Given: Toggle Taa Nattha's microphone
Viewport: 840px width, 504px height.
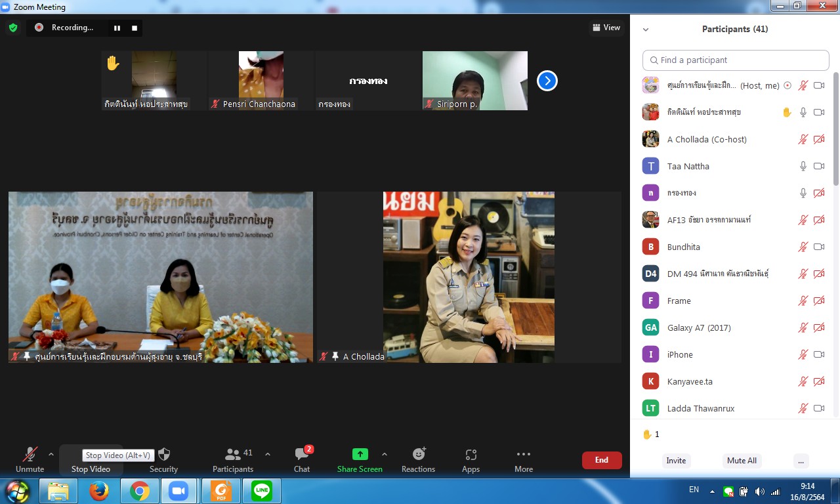Looking at the screenshot, I should point(803,166).
